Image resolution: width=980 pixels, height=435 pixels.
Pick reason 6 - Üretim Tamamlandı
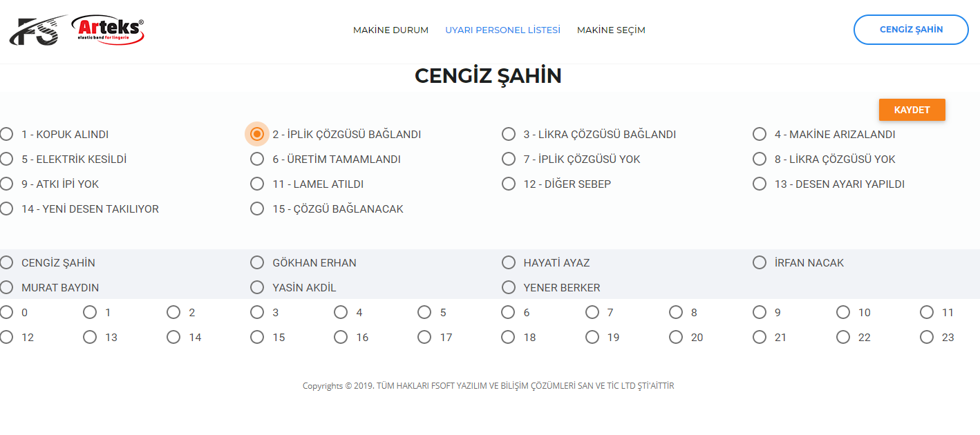coord(257,159)
